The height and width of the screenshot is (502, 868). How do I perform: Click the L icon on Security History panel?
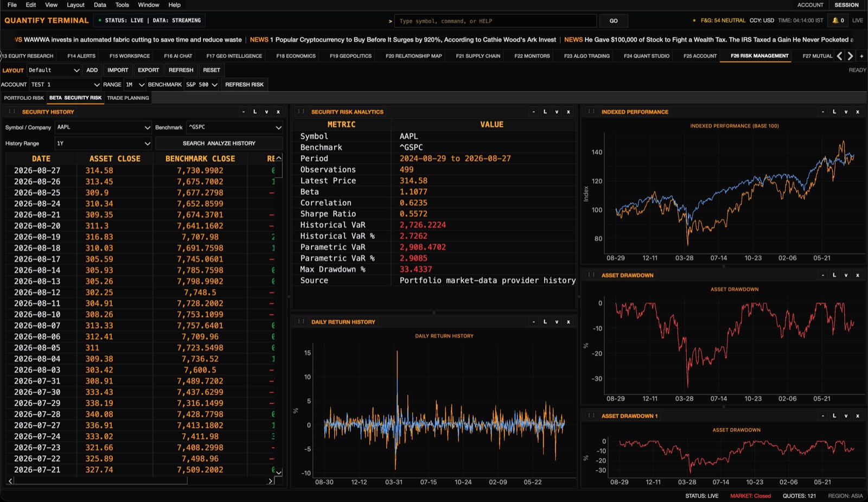[x=255, y=112]
